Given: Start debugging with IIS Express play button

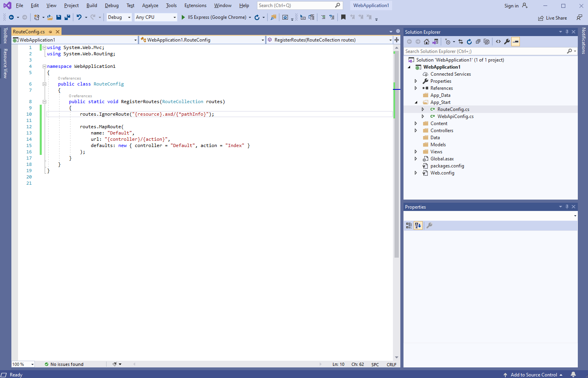Looking at the screenshot, I should coord(183,17).
